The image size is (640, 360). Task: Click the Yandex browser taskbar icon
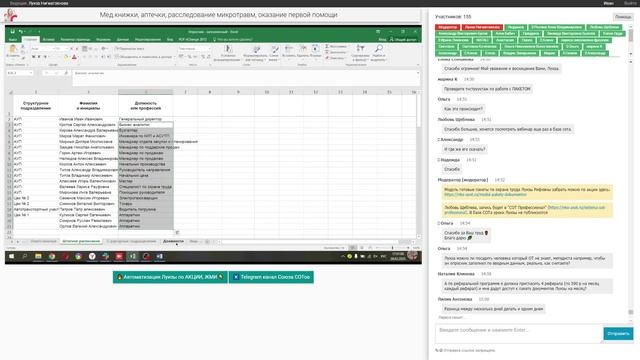click(92, 256)
